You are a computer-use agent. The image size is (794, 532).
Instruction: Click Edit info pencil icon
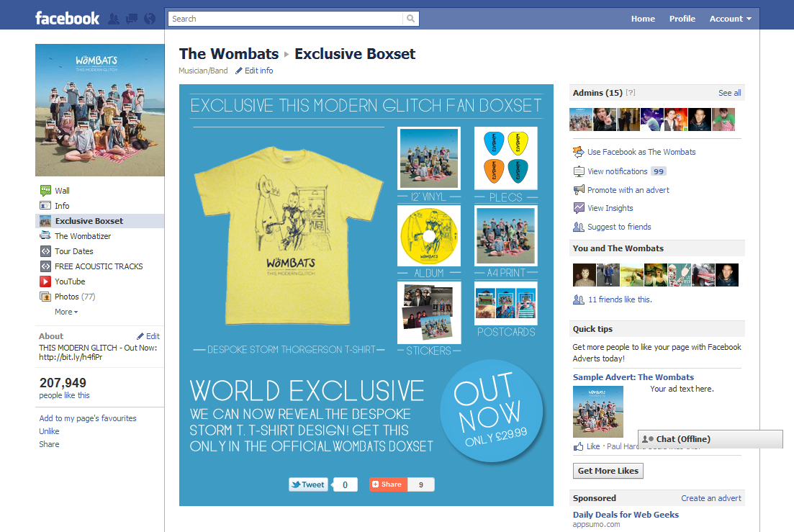coord(238,71)
